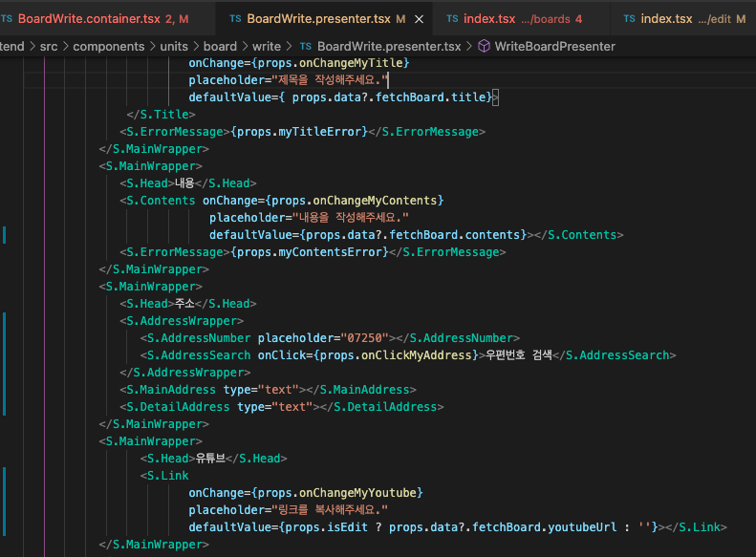Click the '주소' heading text
The width and height of the screenshot is (756, 557).
(x=184, y=304)
